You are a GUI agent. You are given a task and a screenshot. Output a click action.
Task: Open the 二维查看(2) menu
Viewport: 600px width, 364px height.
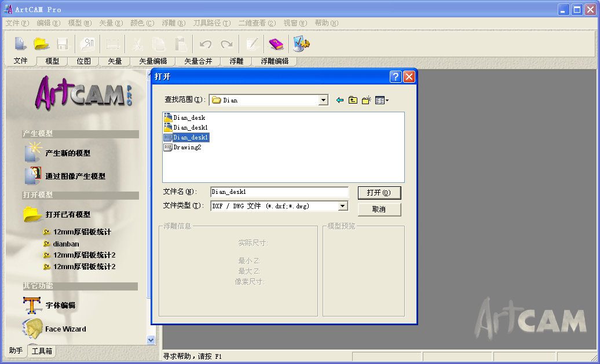coord(257,23)
